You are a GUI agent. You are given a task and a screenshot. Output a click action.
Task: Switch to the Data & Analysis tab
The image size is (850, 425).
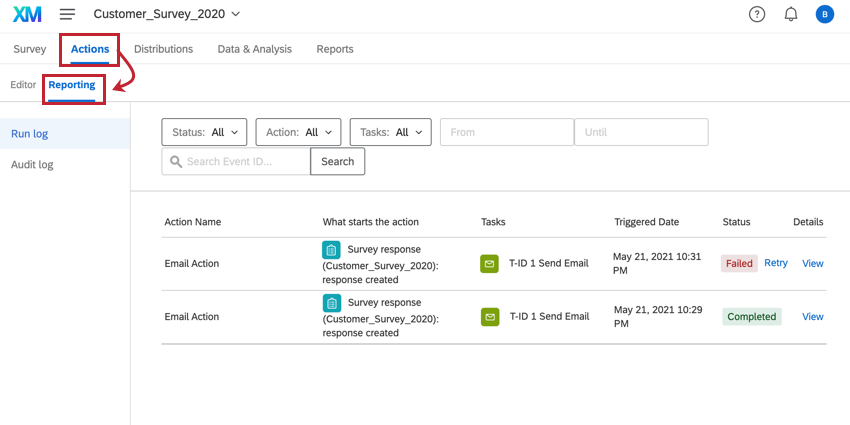click(254, 49)
